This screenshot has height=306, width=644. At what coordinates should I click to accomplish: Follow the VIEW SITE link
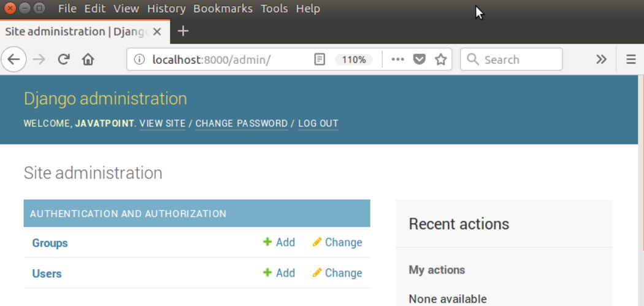pos(163,124)
